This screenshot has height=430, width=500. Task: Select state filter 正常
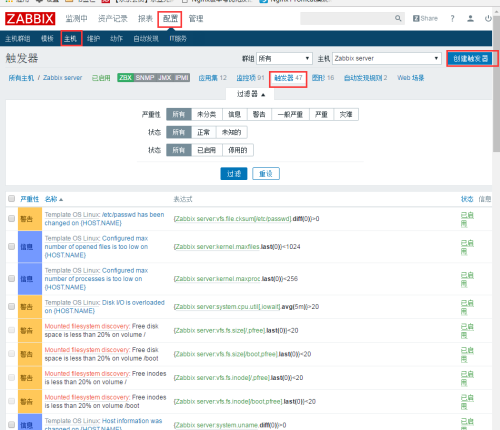click(x=204, y=132)
